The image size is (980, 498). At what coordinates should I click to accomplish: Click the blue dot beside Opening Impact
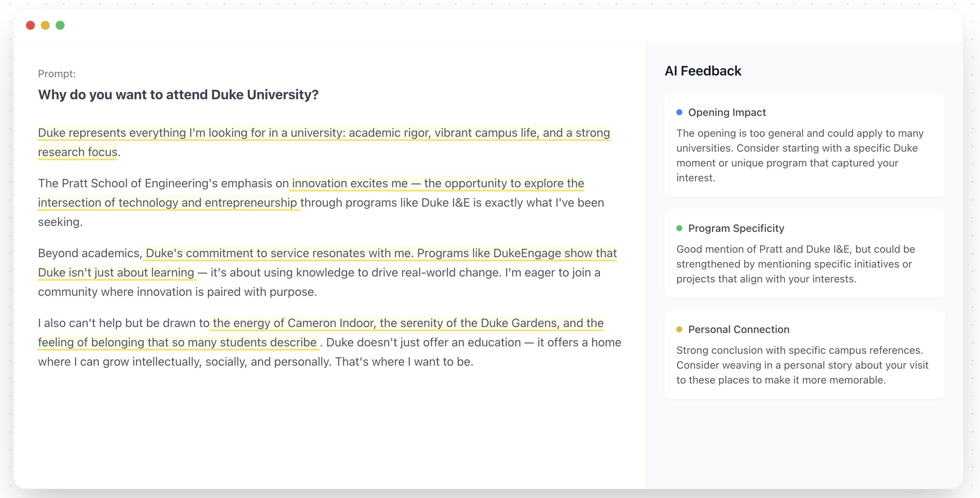click(679, 112)
